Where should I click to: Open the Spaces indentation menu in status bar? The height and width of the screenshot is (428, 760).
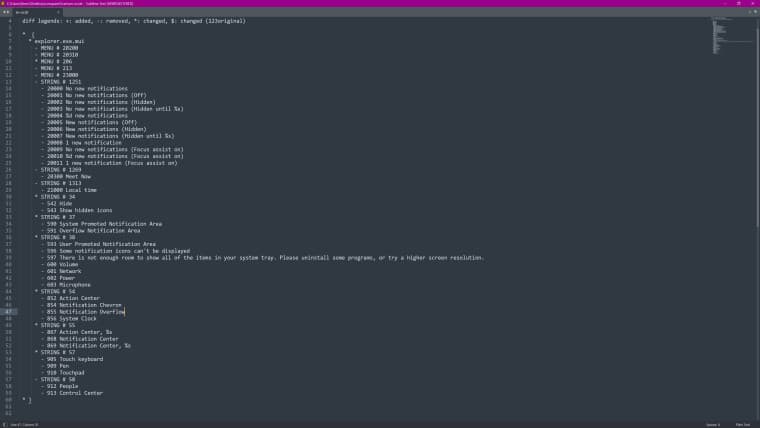(x=713, y=425)
